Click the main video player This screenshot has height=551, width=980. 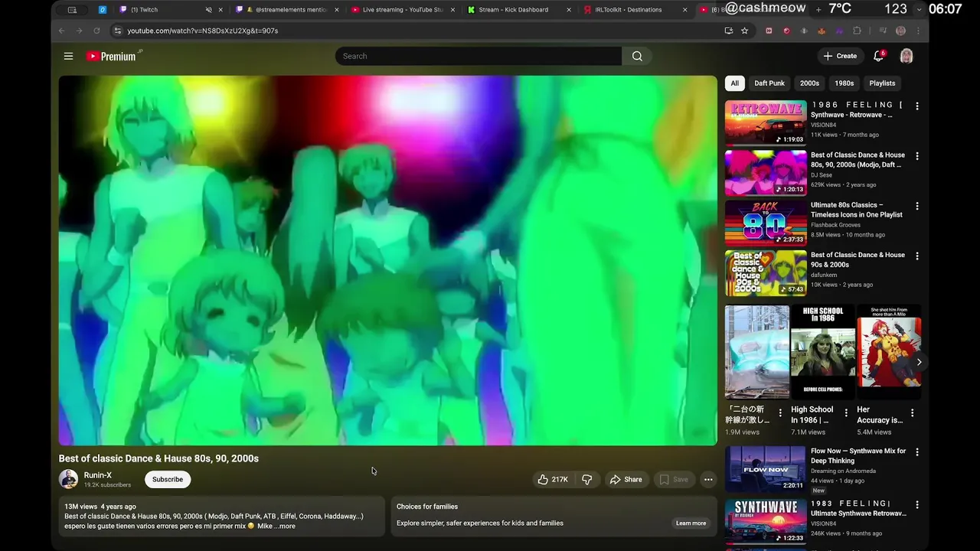tap(388, 260)
